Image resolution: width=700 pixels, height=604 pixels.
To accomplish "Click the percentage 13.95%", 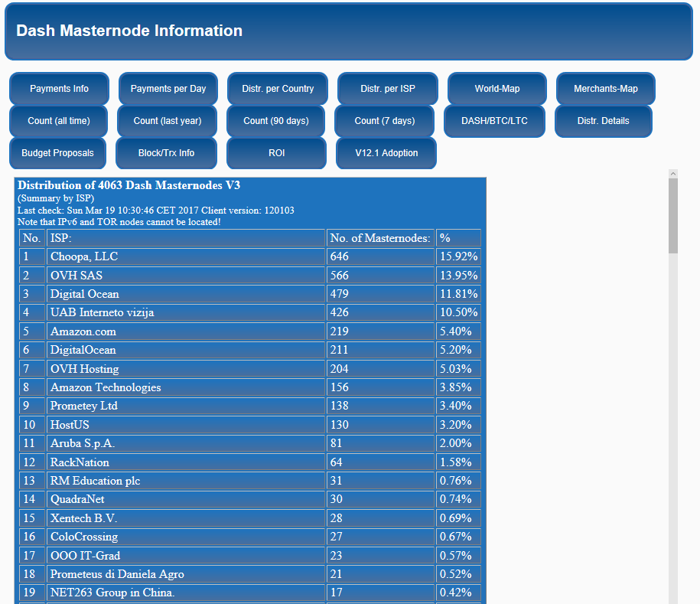I will (x=458, y=275).
